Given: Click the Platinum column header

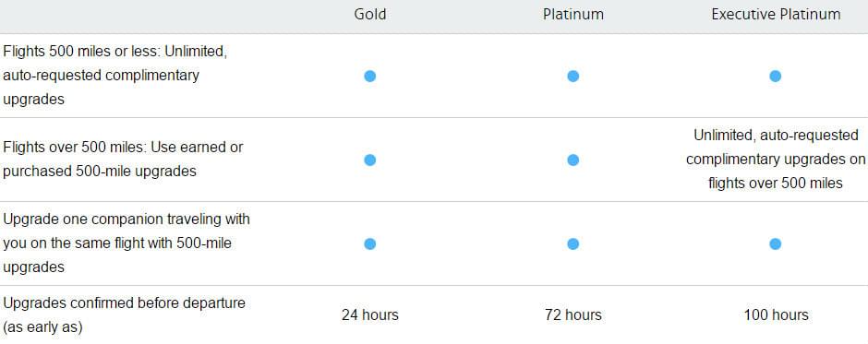Looking at the screenshot, I should click(573, 15).
